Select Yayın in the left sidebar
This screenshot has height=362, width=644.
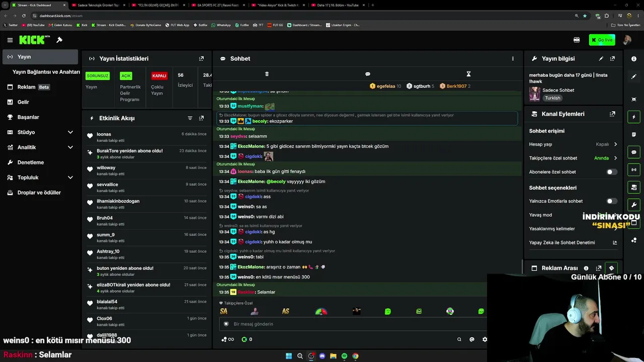click(x=40, y=57)
